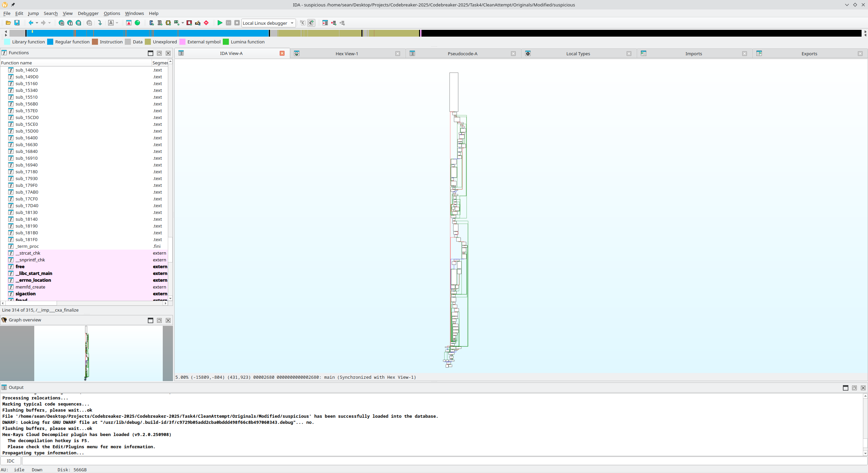
Task: Start the process with the green play button
Action: tap(220, 23)
